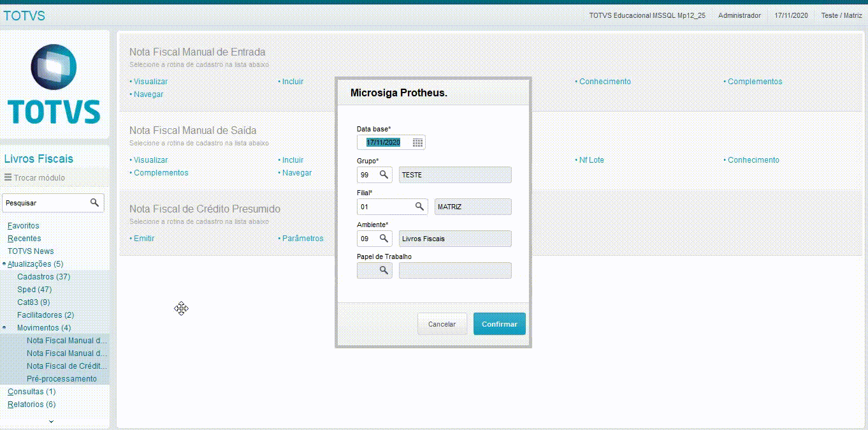Image resolution: width=868 pixels, height=430 pixels.
Task: Expand Relatorios (6) menu group
Action: (31, 404)
